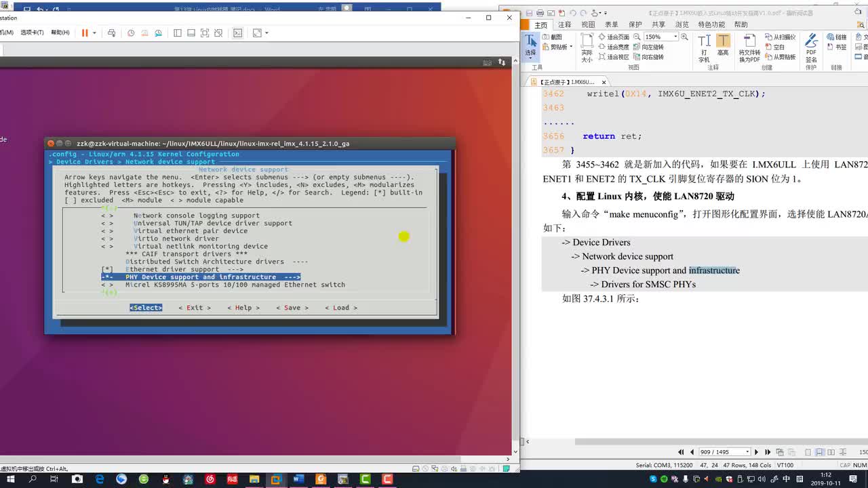Click the PDF reader print icon

pos(540,13)
